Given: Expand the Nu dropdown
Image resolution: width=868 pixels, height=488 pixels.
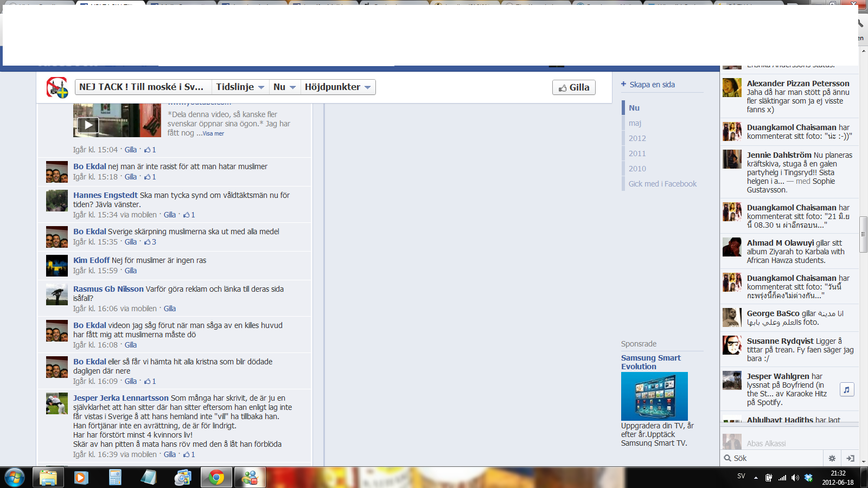Looking at the screenshot, I should tap(285, 87).
